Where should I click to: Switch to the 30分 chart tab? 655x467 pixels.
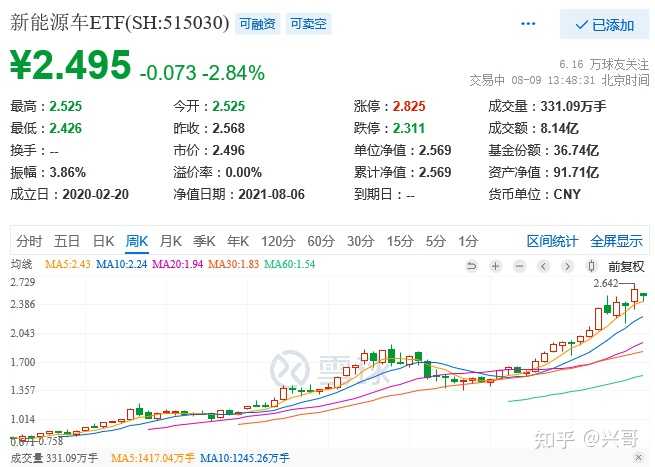point(361,241)
